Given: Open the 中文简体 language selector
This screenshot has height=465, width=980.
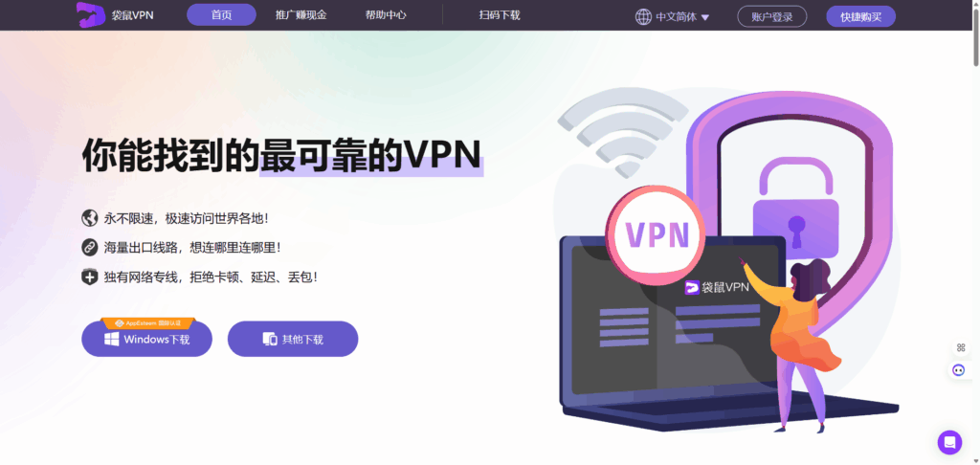Looking at the screenshot, I should coord(673,17).
